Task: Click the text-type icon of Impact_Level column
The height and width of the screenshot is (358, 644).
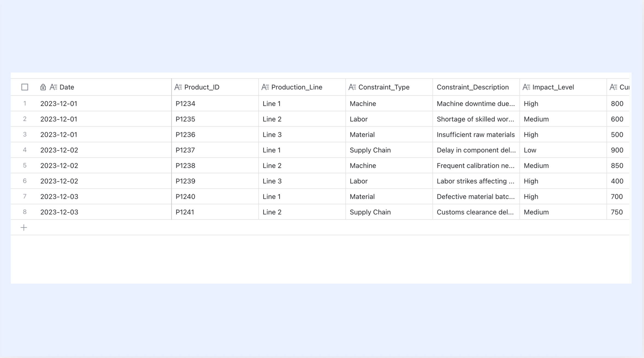Action: [526, 87]
